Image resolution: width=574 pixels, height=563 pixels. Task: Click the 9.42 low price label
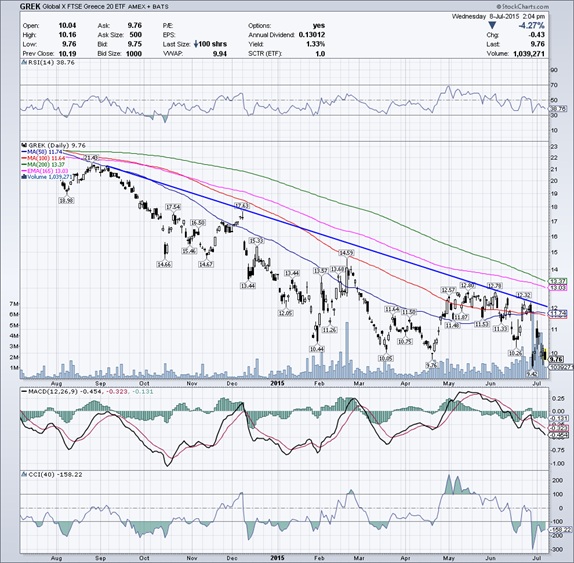tap(532, 374)
